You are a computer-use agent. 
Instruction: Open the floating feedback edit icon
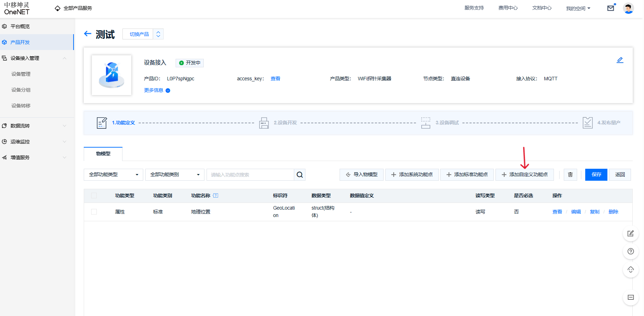(631, 233)
